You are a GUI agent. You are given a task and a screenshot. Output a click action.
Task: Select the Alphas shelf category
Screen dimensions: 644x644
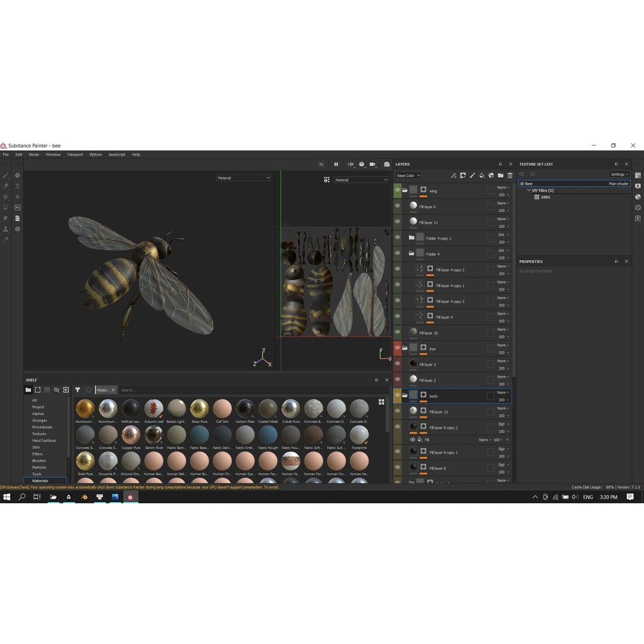pos(38,414)
